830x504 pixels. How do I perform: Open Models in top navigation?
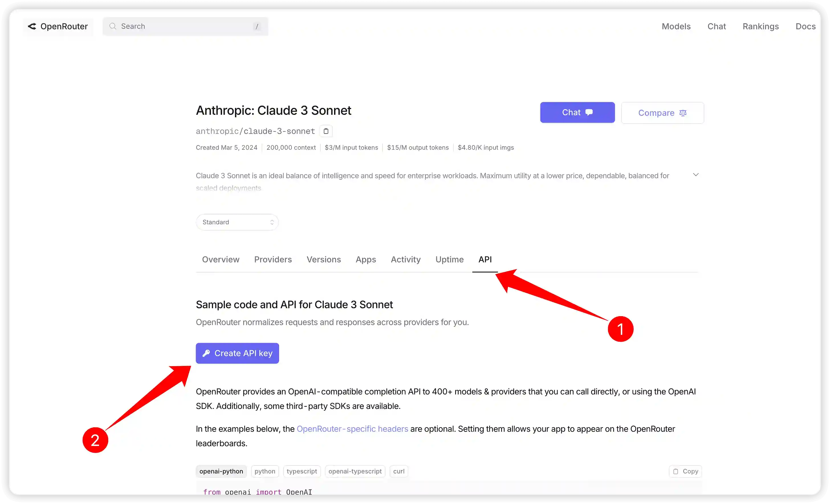[x=676, y=26]
